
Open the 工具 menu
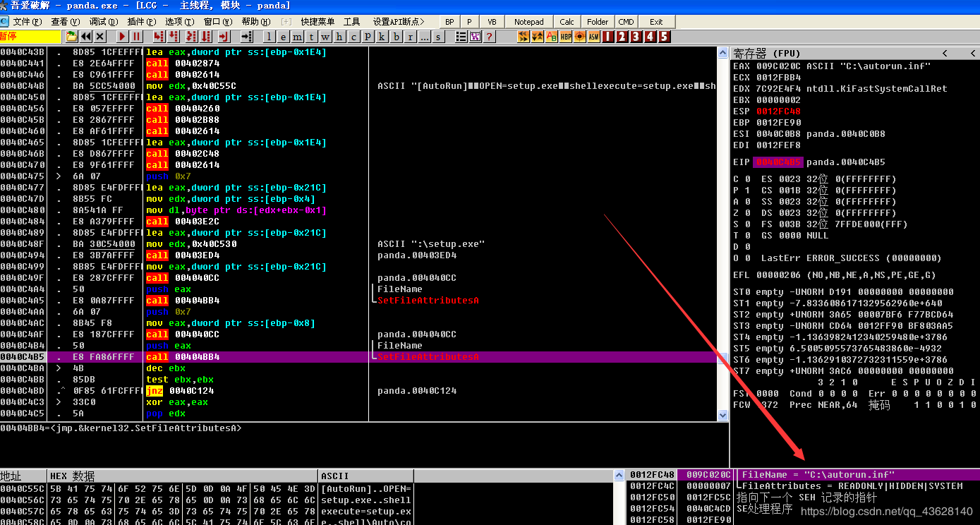pyautogui.click(x=351, y=22)
